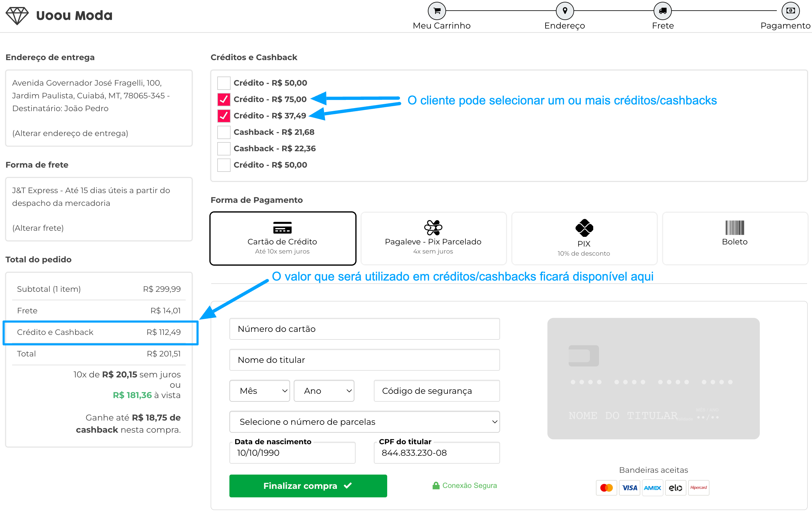The width and height of the screenshot is (812, 518).
Task: Open the Ano expiry dropdown
Action: pos(324,391)
